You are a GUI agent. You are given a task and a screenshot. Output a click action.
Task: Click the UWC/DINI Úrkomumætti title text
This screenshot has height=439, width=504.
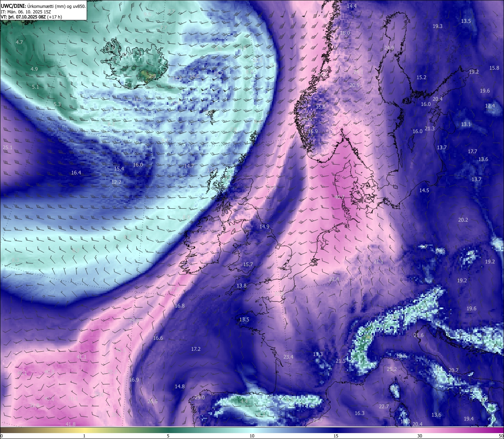(43, 6)
